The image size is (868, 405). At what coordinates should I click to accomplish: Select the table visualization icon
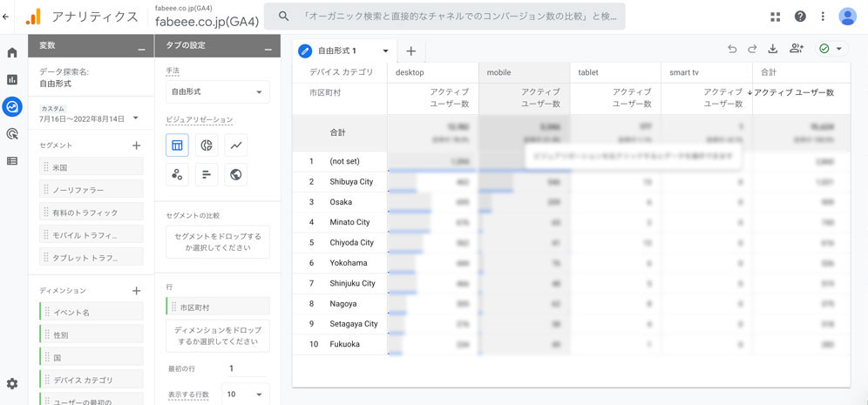point(177,145)
